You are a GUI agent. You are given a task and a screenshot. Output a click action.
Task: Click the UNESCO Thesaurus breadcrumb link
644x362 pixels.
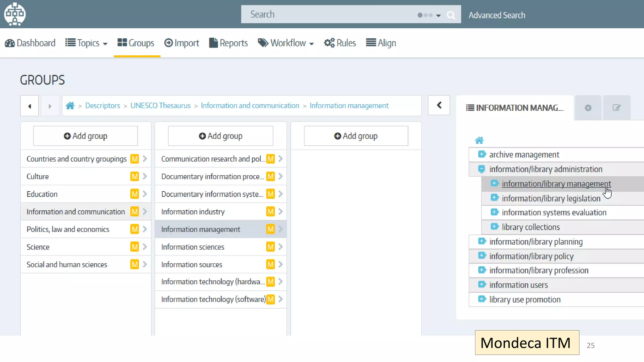pyautogui.click(x=160, y=106)
